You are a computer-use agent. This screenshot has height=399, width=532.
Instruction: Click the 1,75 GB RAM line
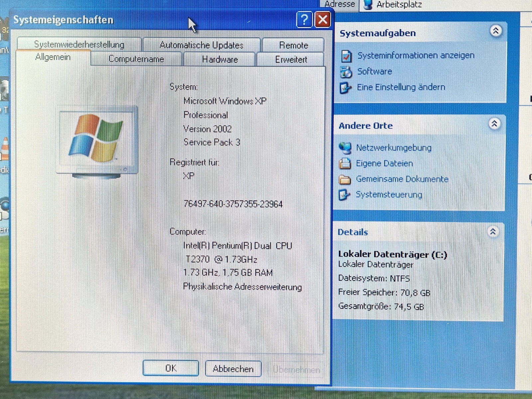(228, 273)
